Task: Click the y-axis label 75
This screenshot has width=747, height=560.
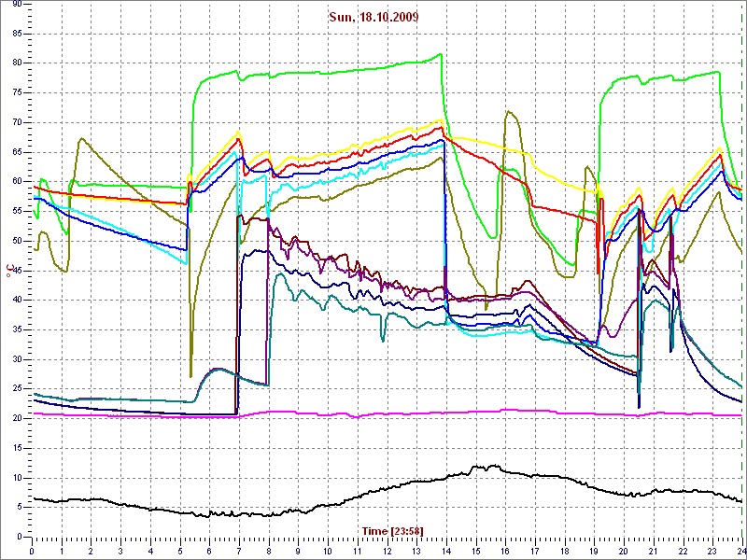Action: click(16, 92)
